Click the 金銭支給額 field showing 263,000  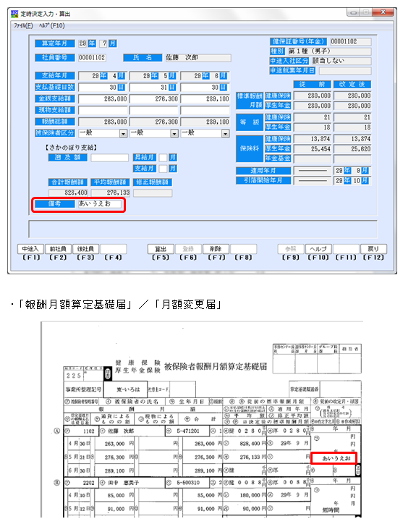click(103, 98)
